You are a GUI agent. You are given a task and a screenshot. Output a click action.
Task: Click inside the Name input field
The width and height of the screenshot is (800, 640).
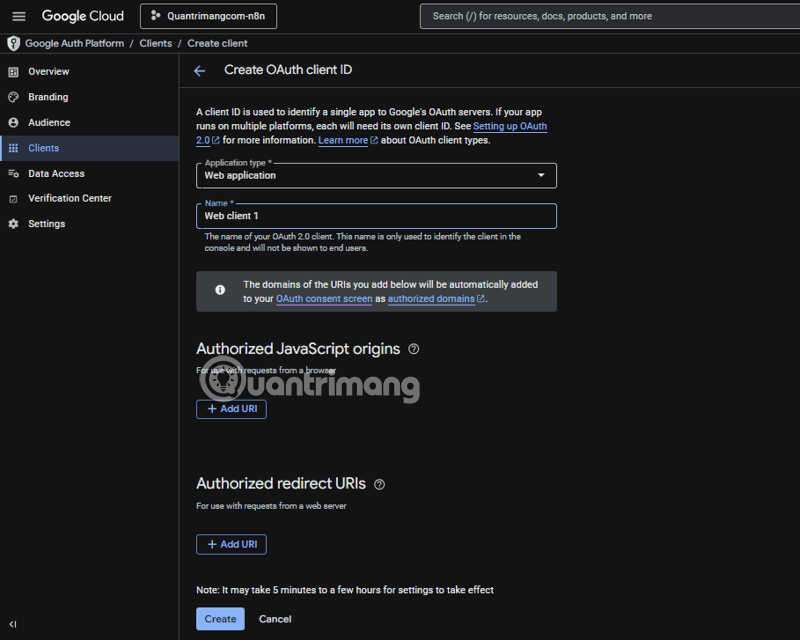click(x=376, y=215)
